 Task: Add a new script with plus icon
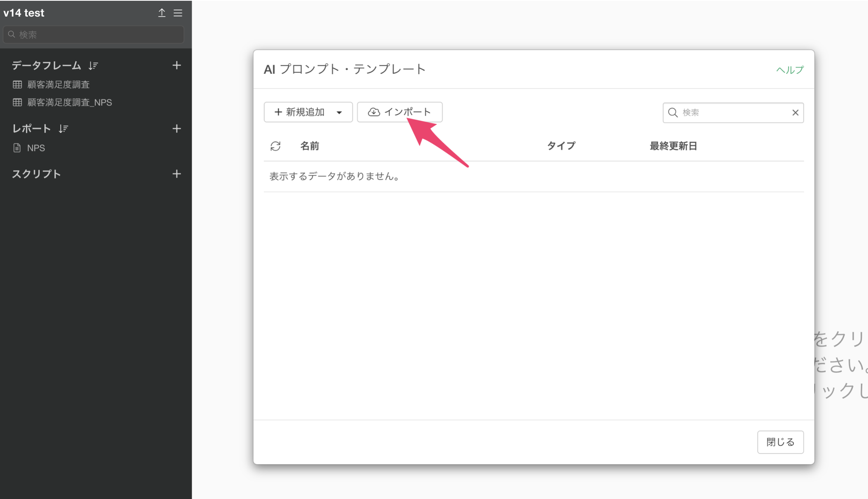coord(177,174)
